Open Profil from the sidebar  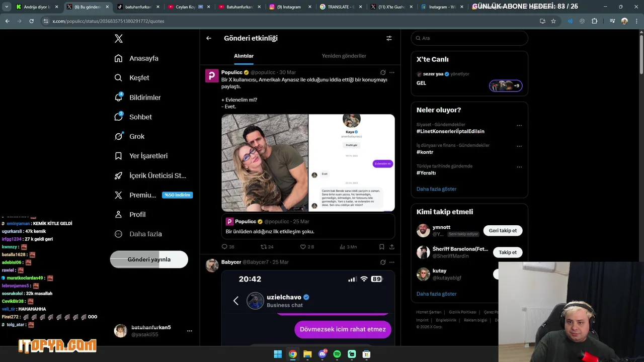point(130,214)
